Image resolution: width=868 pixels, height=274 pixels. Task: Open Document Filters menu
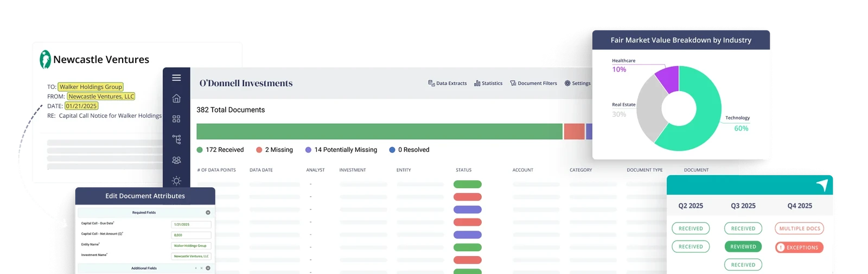coord(534,83)
